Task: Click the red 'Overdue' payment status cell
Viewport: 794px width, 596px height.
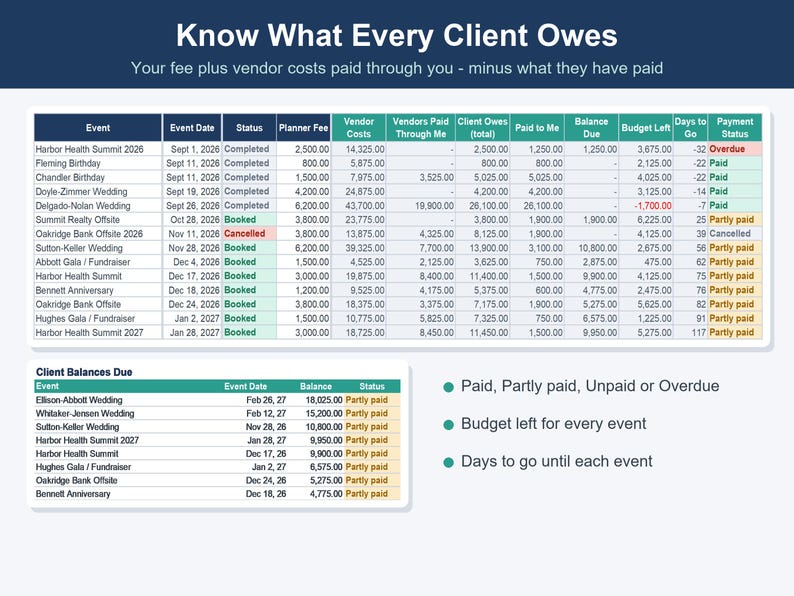Action: [x=735, y=149]
